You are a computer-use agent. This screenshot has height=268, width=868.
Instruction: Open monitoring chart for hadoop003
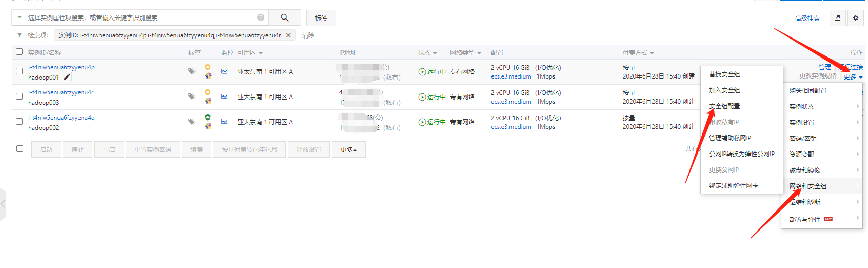coord(224,97)
